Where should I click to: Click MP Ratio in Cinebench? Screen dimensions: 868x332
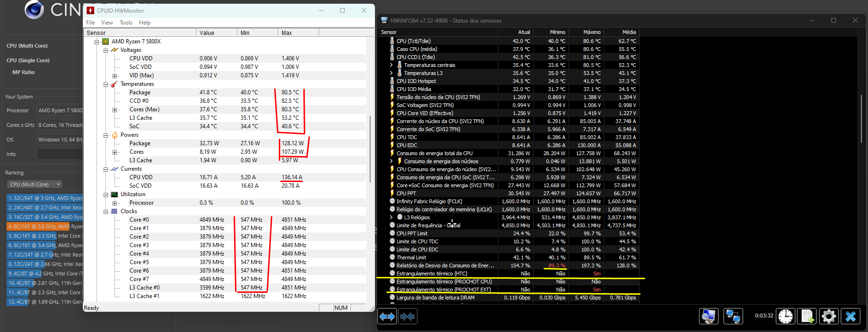[x=24, y=72]
